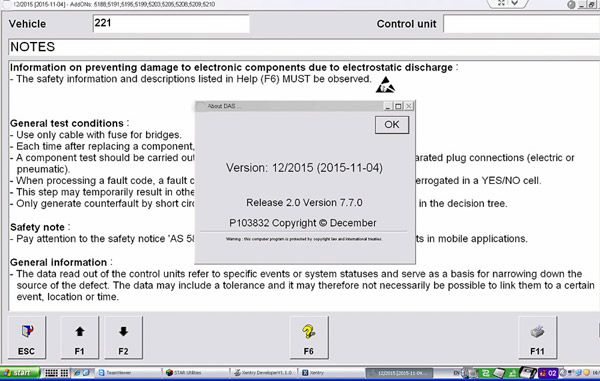Switch to the Xentry taskbar item

[331, 373]
